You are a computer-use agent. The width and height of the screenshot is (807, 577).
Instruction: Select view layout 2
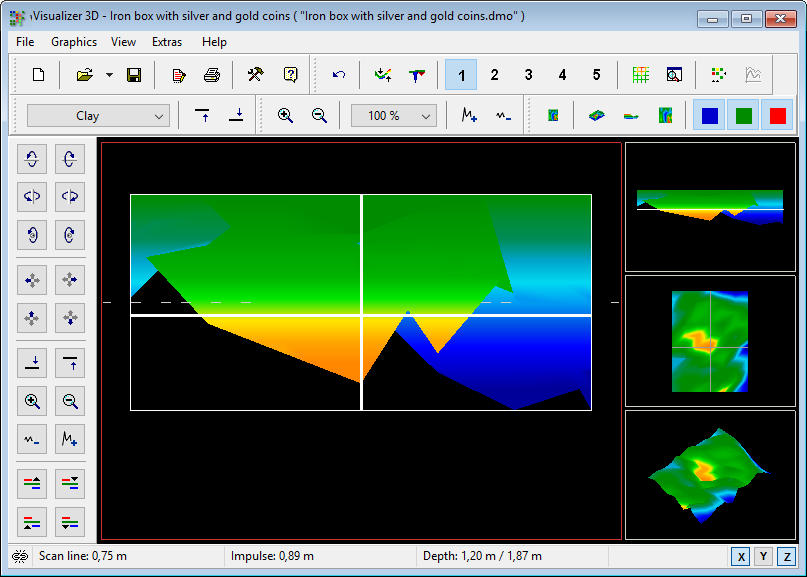[494, 75]
